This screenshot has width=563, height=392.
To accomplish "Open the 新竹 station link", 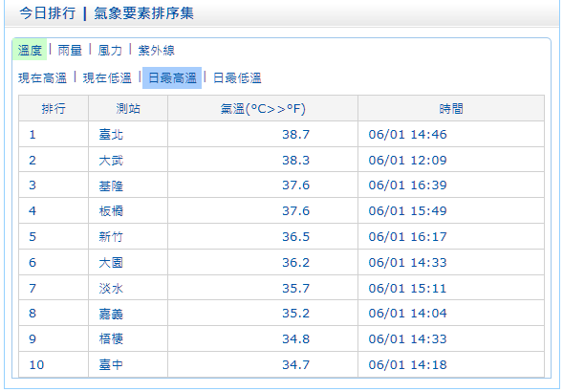I will pos(111,237).
